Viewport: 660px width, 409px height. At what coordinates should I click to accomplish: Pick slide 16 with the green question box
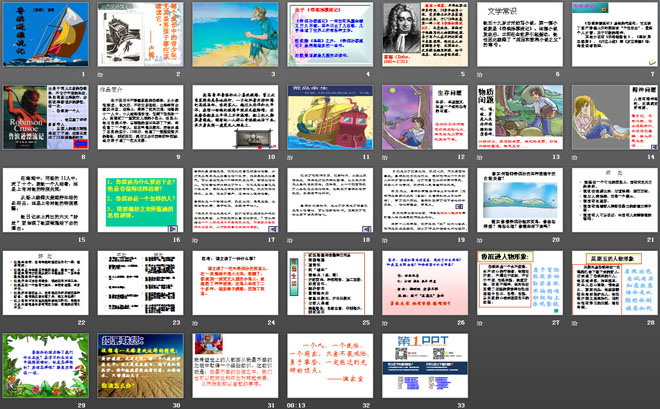(x=139, y=200)
